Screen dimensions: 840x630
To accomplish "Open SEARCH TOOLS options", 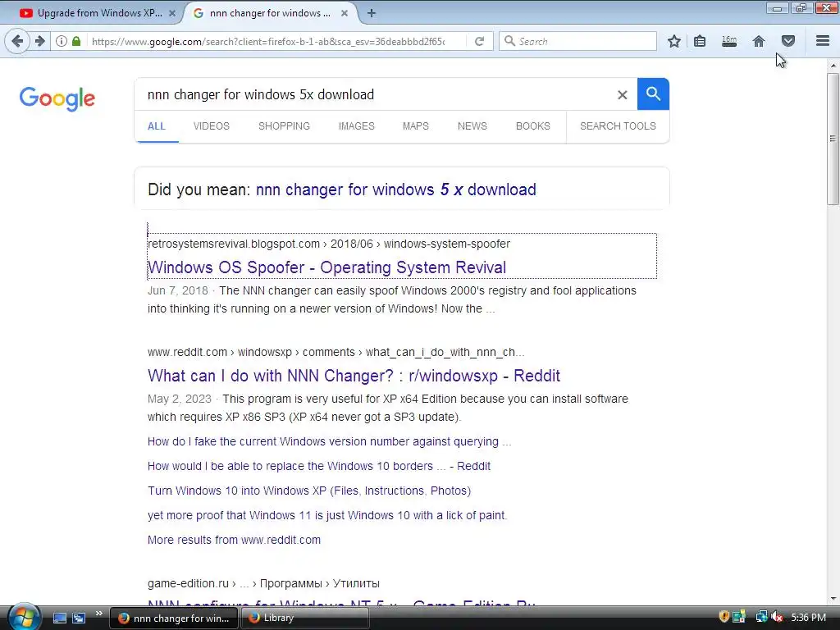I will click(x=618, y=126).
